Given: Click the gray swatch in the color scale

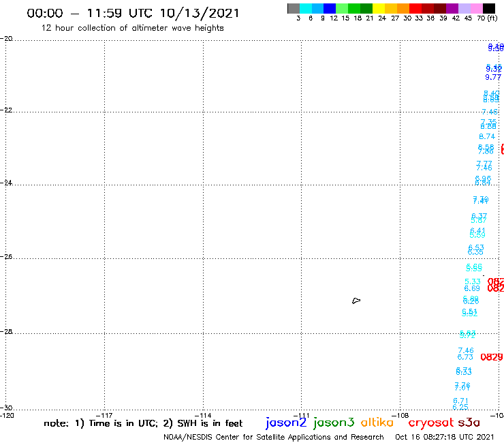Looking at the screenshot, I should pyautogui.click(x=294, y=8).
